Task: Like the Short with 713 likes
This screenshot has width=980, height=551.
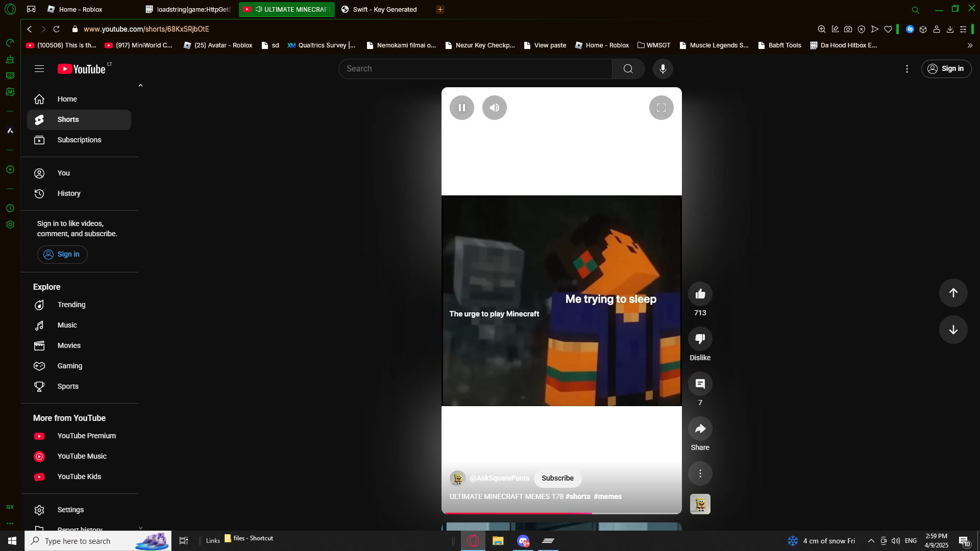Action: pos(700,294)
